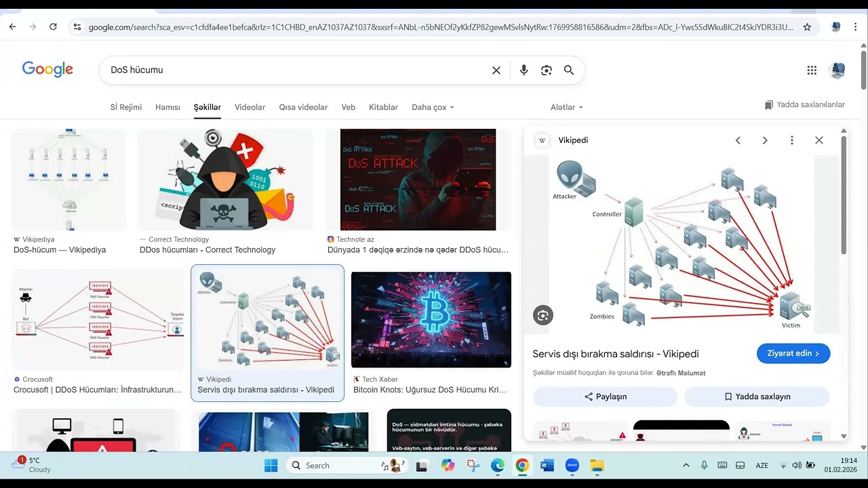Reload the page with the refresh icon
The image size is (868, 488).
[x=53, y=27]
